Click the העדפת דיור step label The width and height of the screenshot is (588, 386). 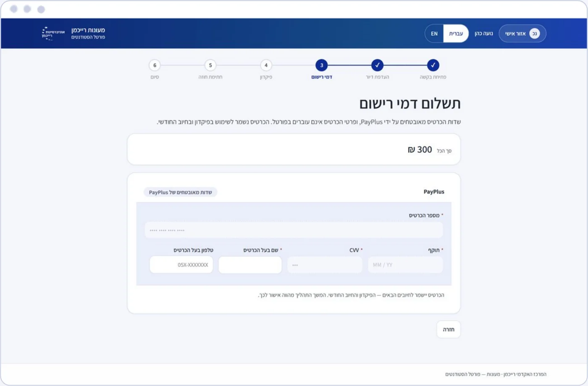pos(377,77)
